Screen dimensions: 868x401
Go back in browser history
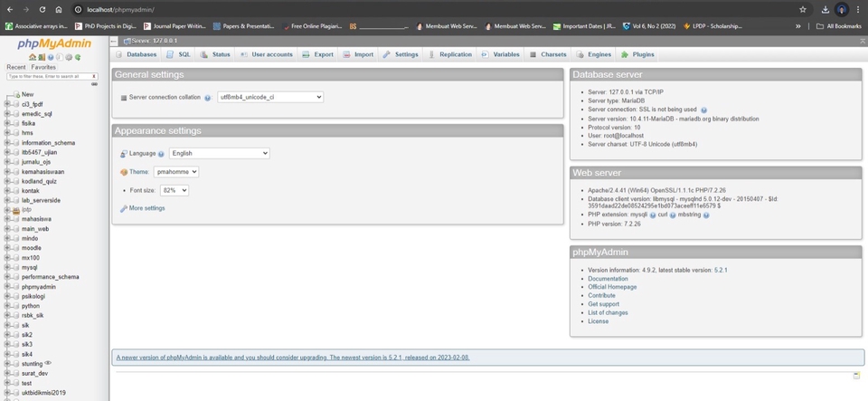tap(9, 9)
